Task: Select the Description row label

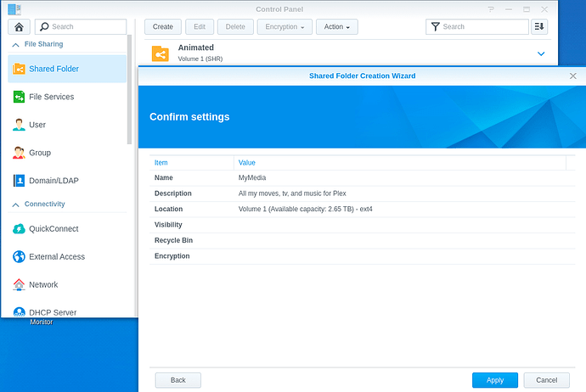Action: 173,193
